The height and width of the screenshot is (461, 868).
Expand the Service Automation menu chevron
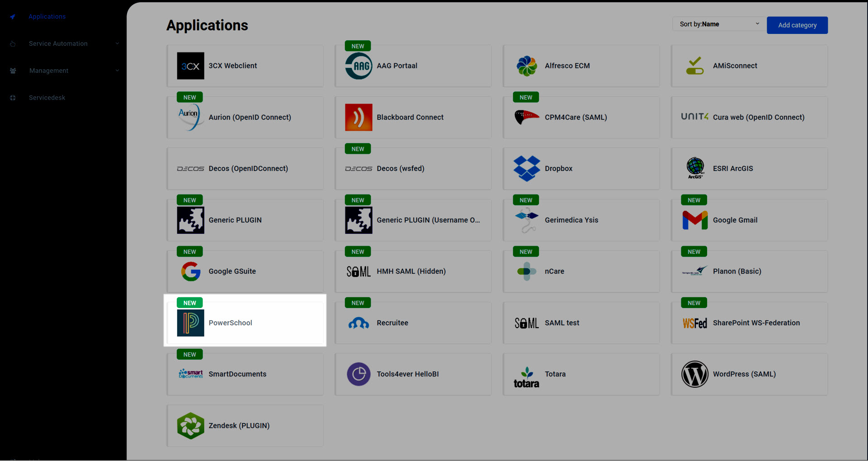tap(117, 43)
